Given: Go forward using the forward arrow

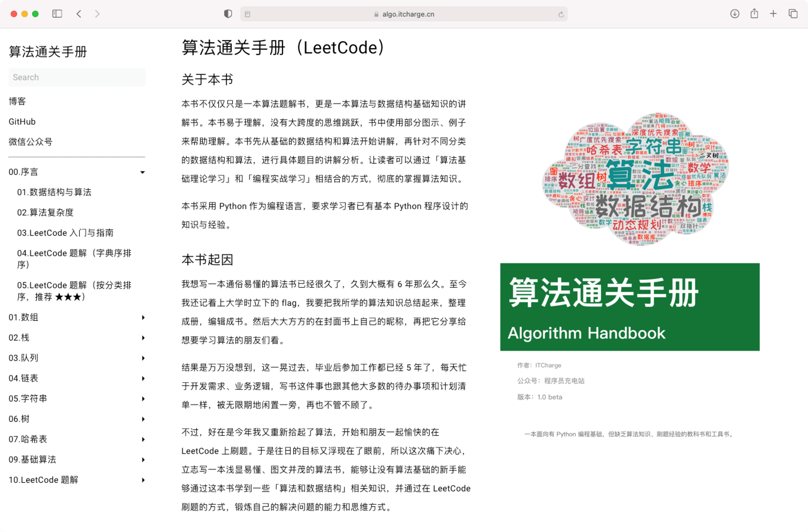Looking at the screenshot, I should (x=97, y=14).
